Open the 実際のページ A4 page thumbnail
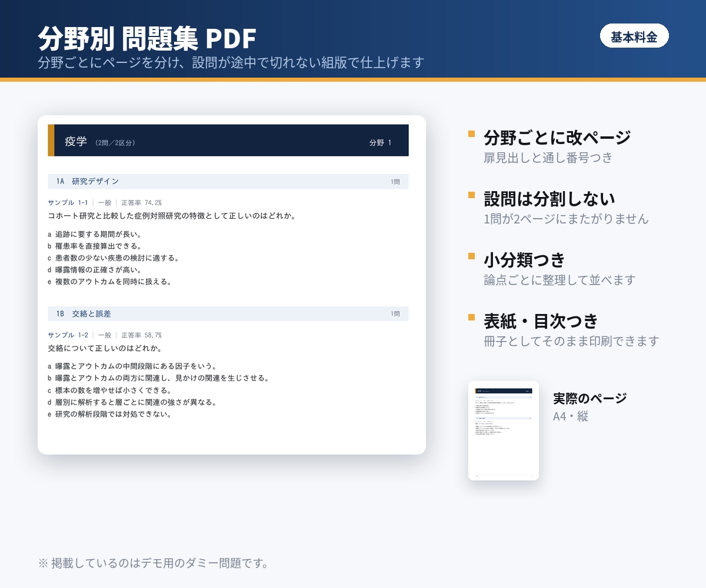This screenshot has width=706, height=588. [504, 430]
